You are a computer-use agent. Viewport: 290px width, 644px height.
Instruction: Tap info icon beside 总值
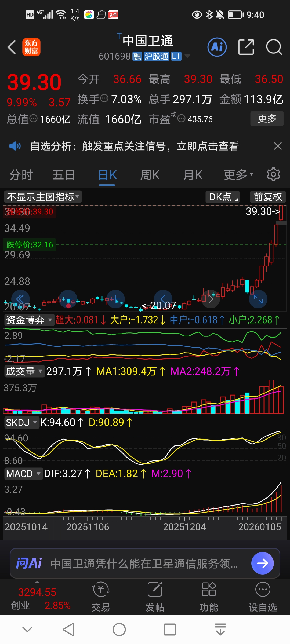(33, 118)
